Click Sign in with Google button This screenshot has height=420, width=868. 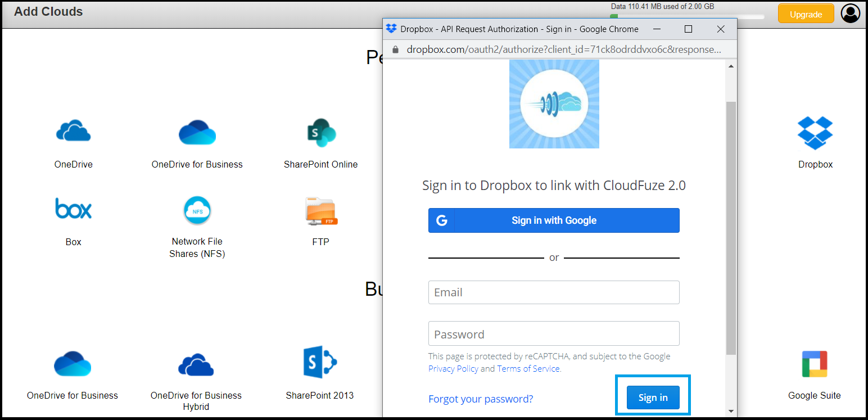pos(554,220)
